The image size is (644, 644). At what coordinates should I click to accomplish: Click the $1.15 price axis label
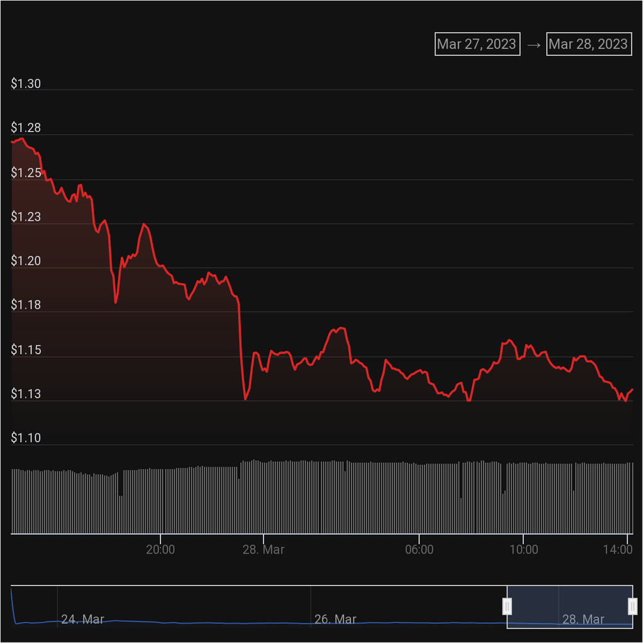click(x=26, y=350)
